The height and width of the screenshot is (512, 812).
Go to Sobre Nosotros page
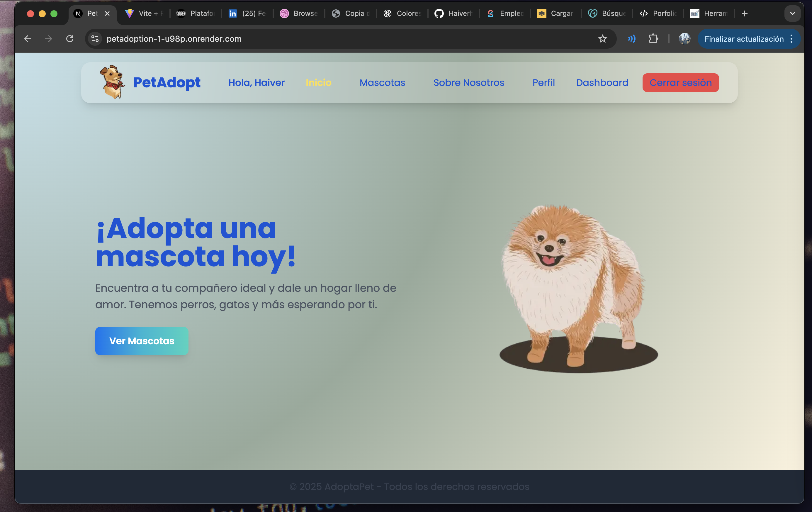(x=468, y=83)
